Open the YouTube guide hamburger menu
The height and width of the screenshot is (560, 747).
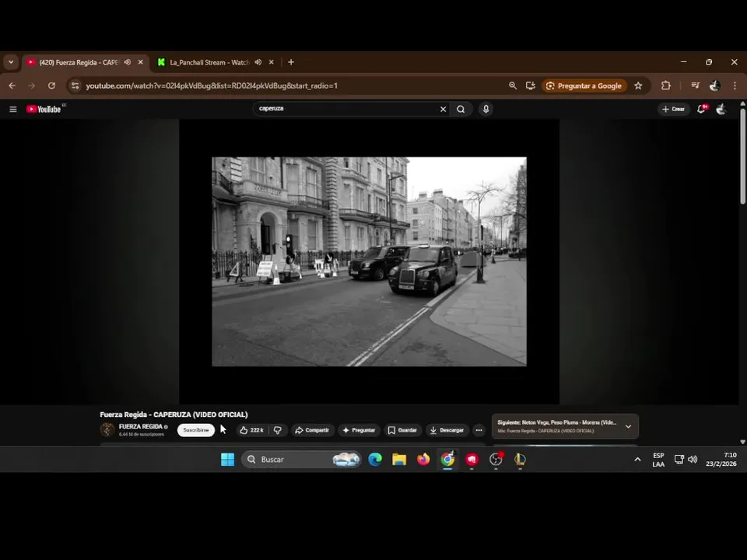click(13, 109)
